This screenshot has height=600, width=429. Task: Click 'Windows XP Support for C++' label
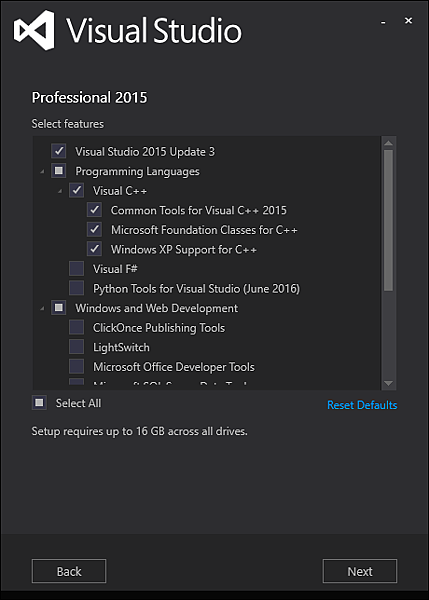click(184, 249)
